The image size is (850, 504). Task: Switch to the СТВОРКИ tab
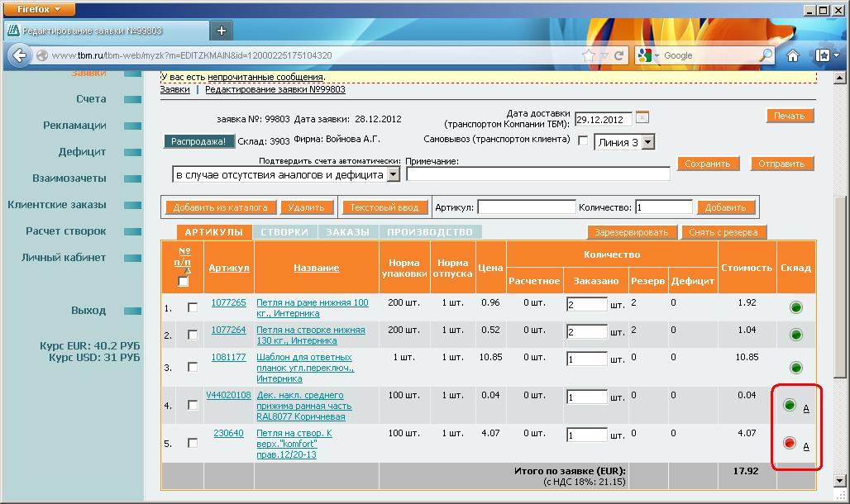coord(284,232)
